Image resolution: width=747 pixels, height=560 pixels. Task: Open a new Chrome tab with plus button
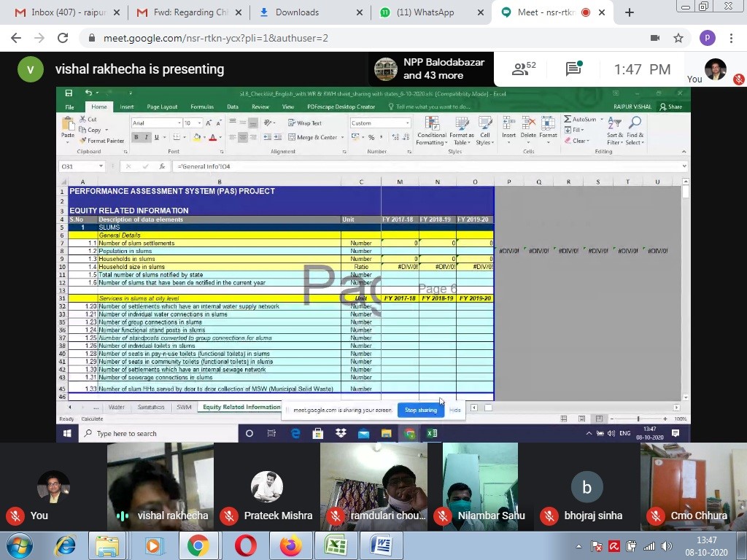click(630, 12)
